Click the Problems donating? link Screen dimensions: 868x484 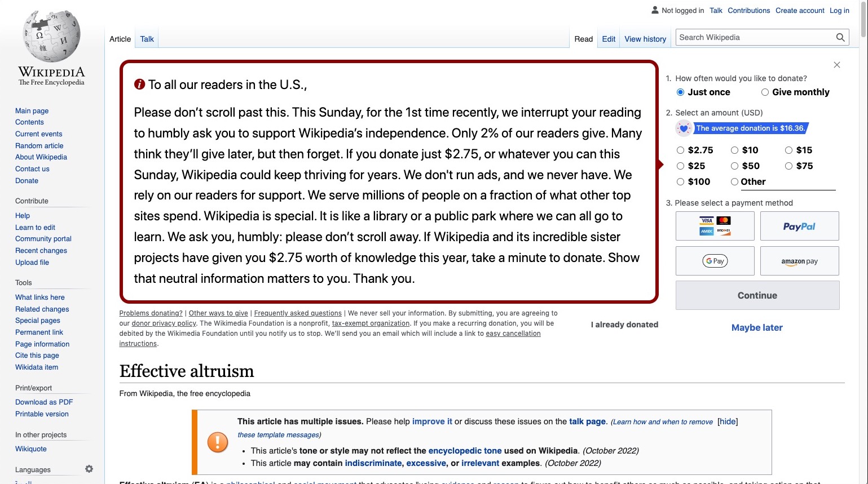pyautogui.click(x=151, y=313)
